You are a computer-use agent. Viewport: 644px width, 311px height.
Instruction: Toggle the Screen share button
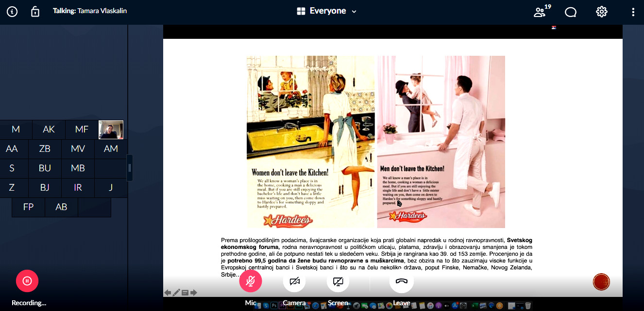point(338,280)
